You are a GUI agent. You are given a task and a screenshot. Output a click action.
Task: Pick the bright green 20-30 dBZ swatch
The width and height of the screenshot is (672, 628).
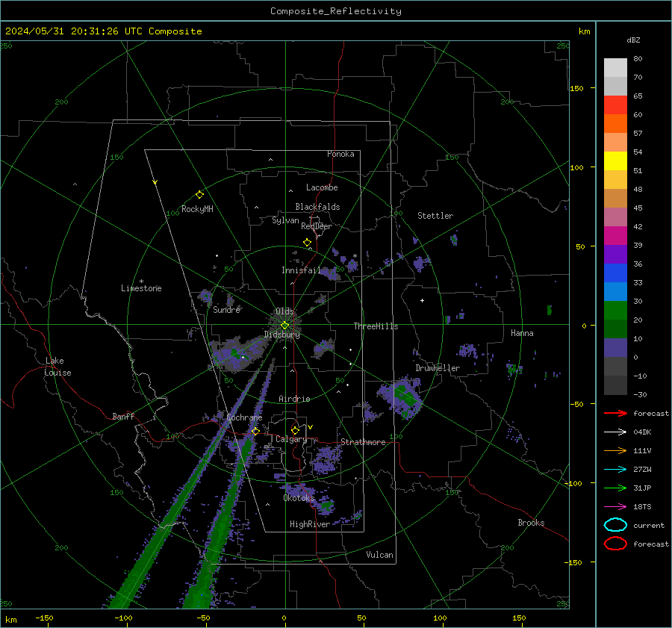click(615, 310)
